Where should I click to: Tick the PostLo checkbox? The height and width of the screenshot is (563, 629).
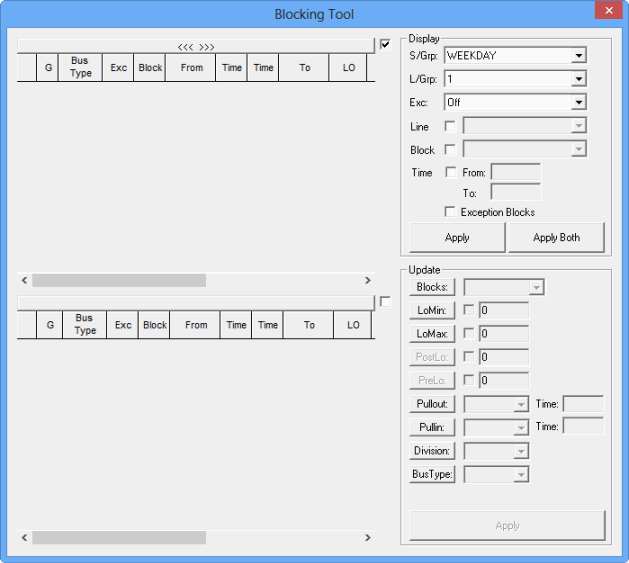pyautogui.click(x=469, y=357)
